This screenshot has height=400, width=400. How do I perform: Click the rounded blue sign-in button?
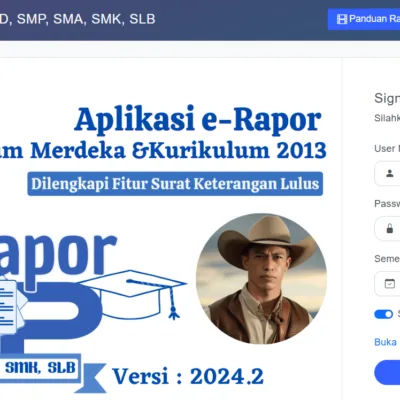point(387,372)
